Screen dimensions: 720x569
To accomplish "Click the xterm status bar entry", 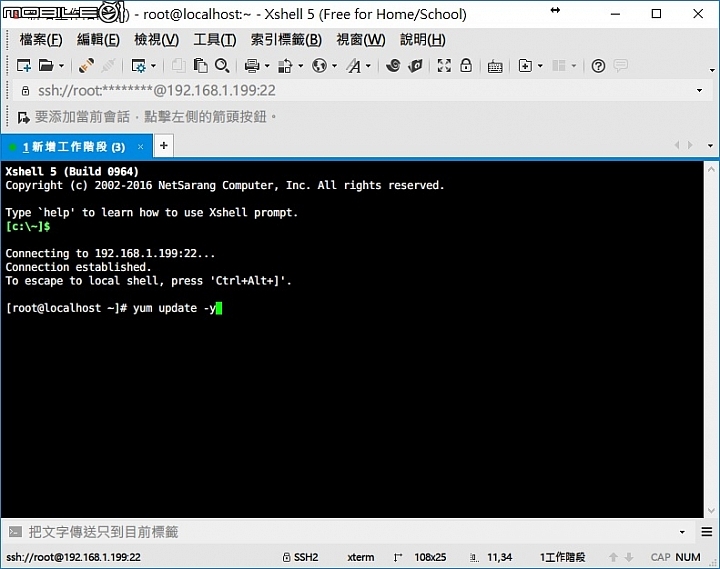I will click(360, 557).
